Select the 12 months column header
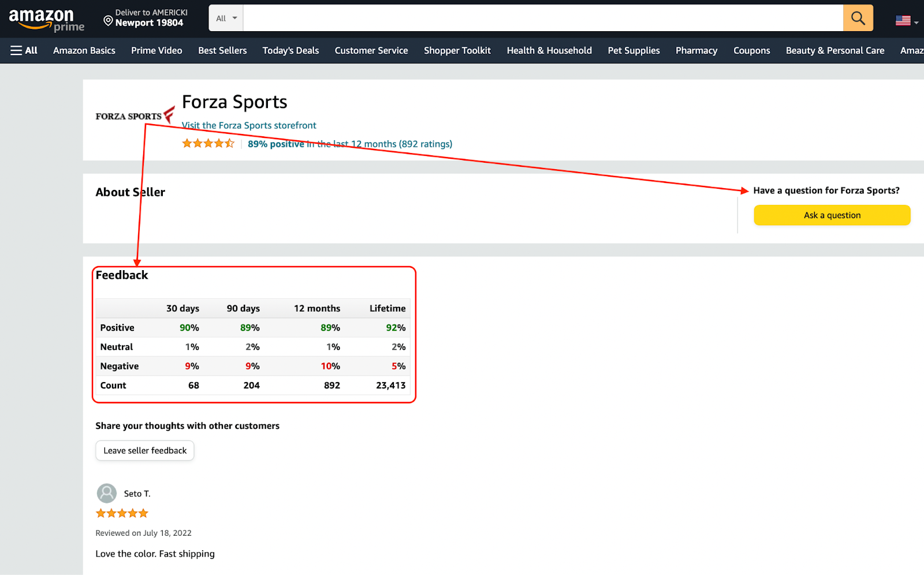Viewport: 924px width, 575px height. [317, 308]
